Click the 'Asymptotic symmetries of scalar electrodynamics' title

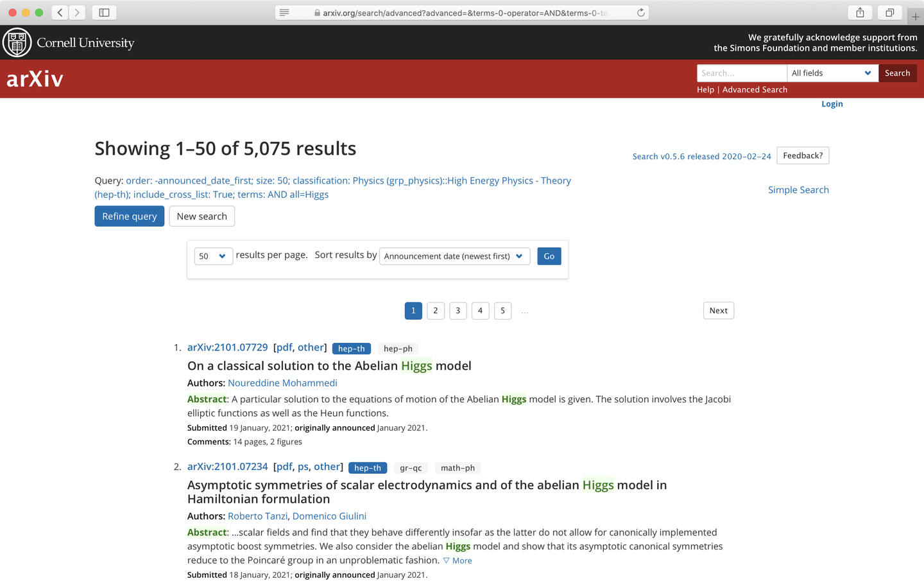[427, 492]
